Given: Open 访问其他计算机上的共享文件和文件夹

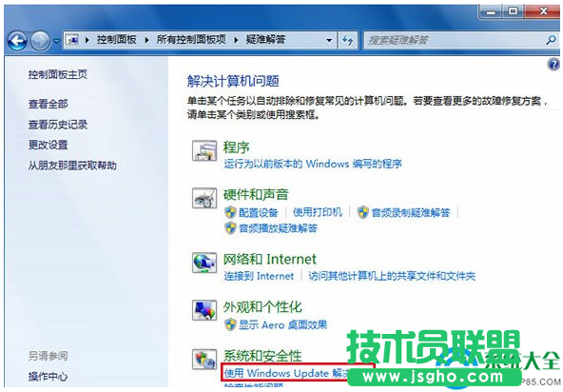Looking at the screenshot, I should coord(392,276).
